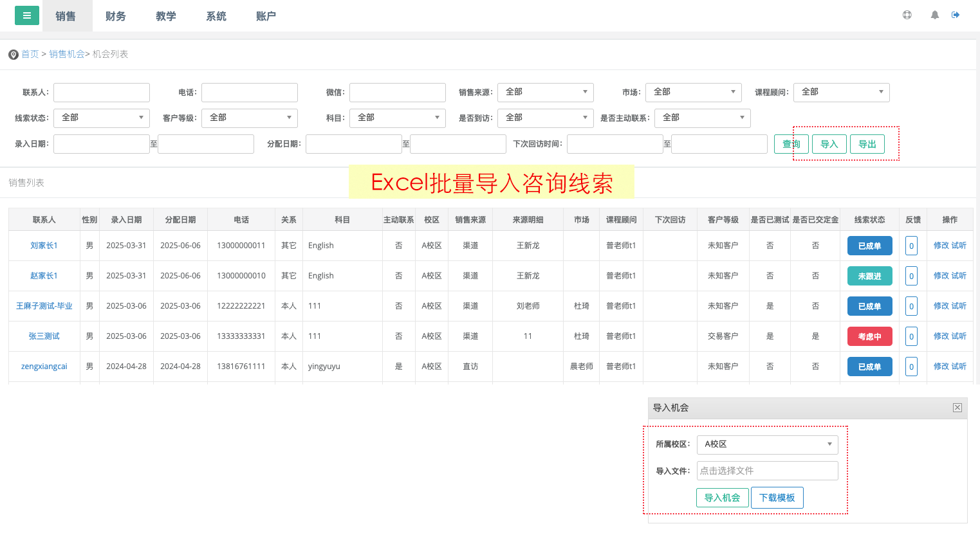Click the location pin breadcrumb icon
980x535 pixels.
point(13,55)
